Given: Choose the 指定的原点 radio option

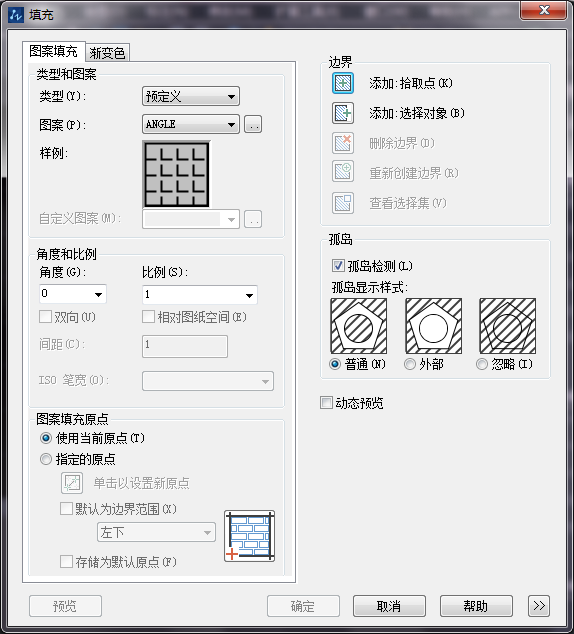Looking at the screenshot, I should (46, 459).
